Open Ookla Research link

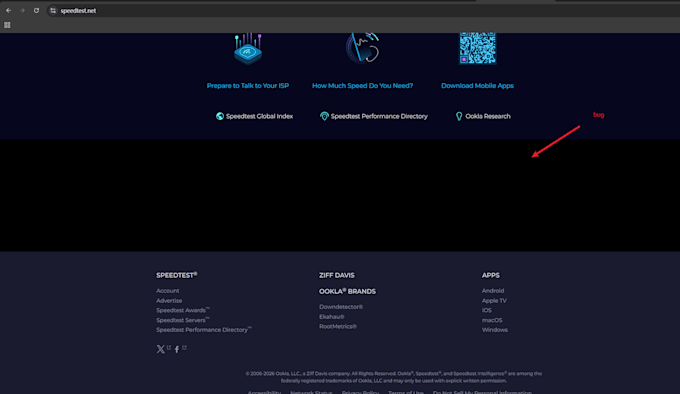click(488, 116)
